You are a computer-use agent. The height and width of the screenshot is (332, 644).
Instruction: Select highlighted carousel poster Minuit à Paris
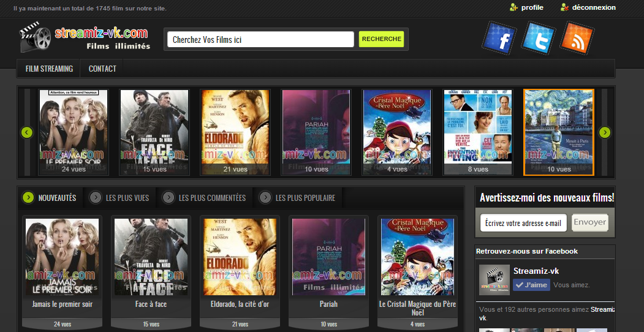click(559, 132)
